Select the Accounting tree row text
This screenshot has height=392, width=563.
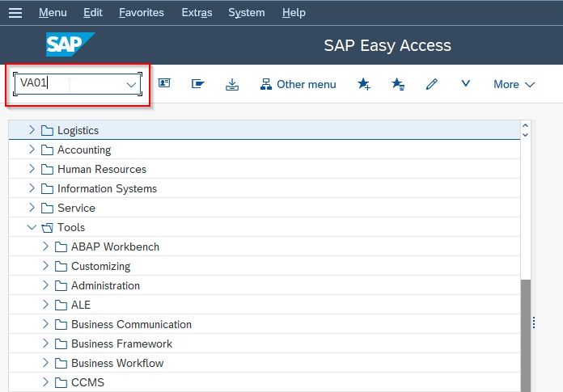click(84, 150)
